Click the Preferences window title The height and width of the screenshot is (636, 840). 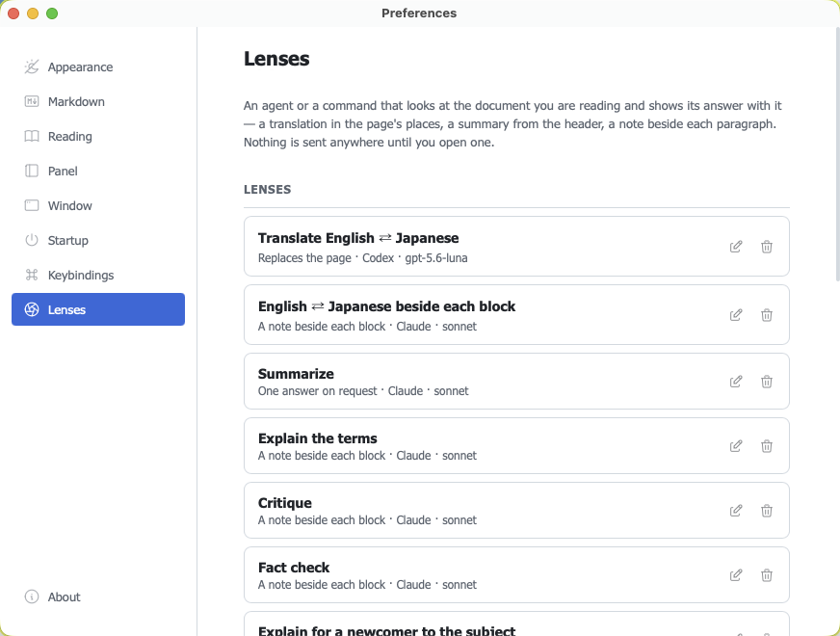(419, 13)
